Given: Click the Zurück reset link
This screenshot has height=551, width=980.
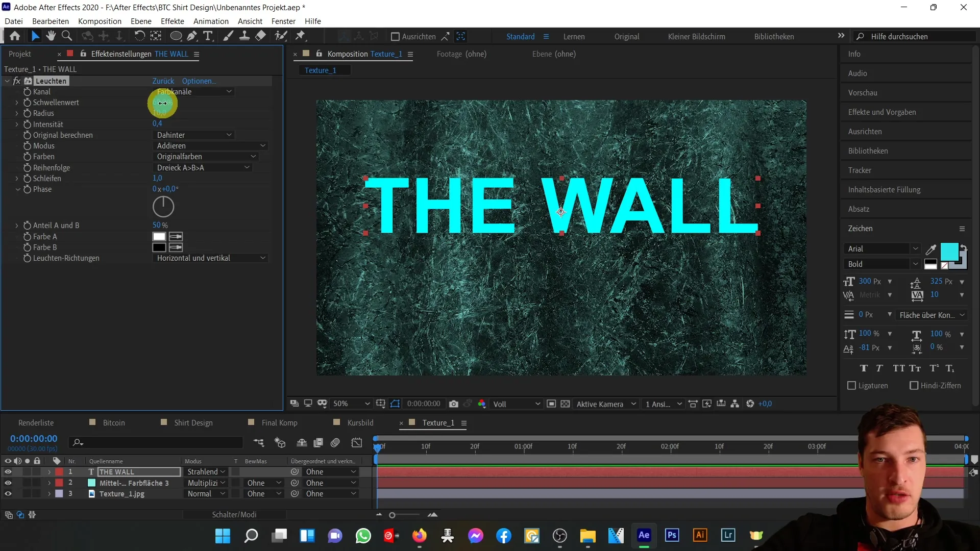Looking at the screenshot, I should pyautogui.click(x=163, y=81).
